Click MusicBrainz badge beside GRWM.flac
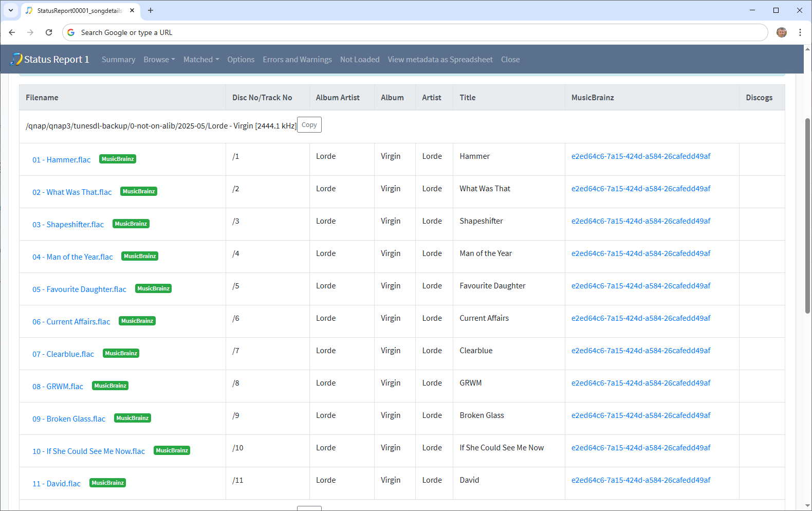812x511 pixels. 110,386
